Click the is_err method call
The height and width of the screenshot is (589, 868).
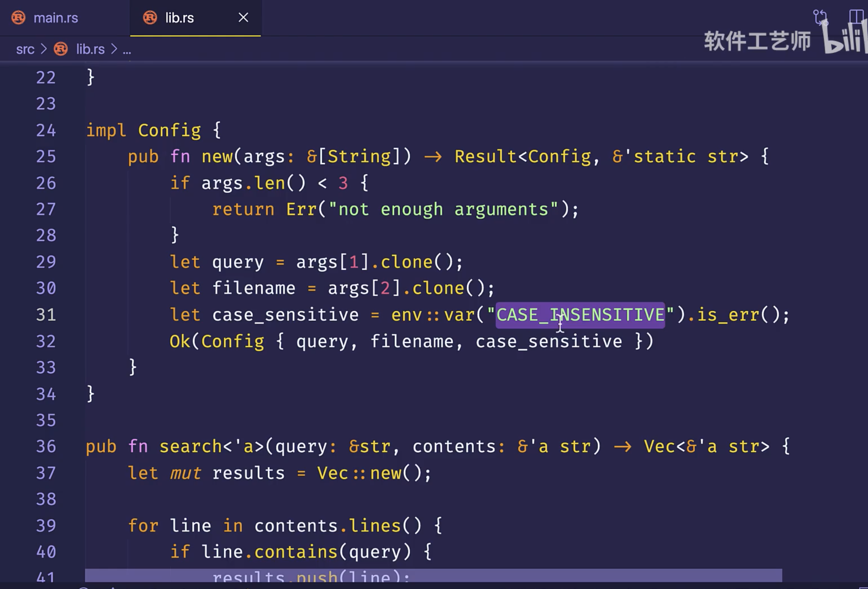728,314
